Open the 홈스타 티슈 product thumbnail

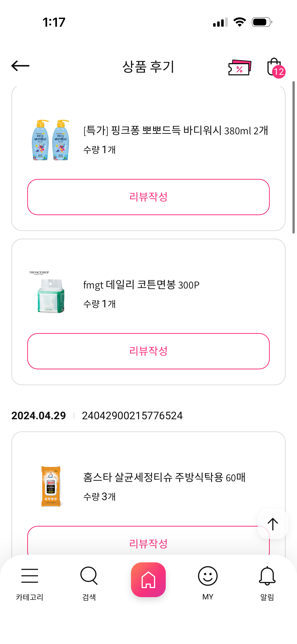[51, 486]
